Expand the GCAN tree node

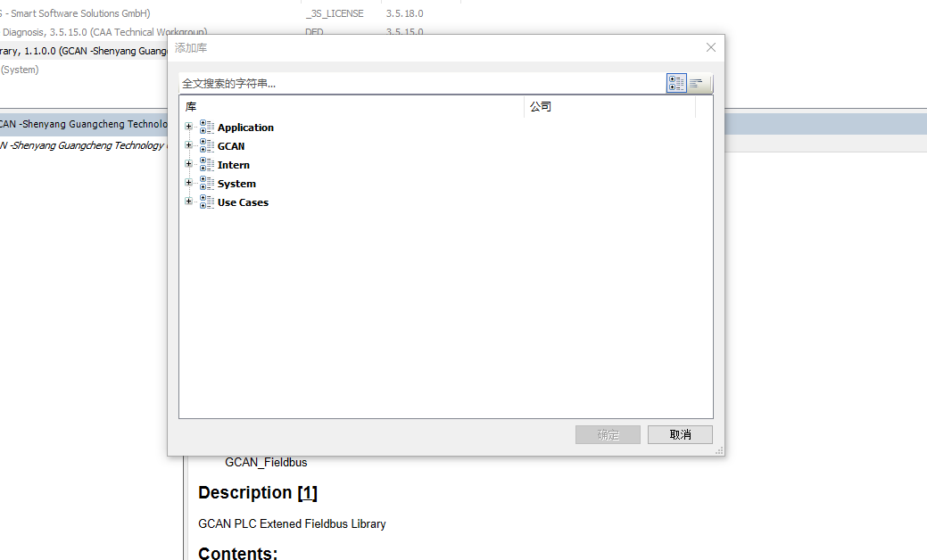[188, 145]
